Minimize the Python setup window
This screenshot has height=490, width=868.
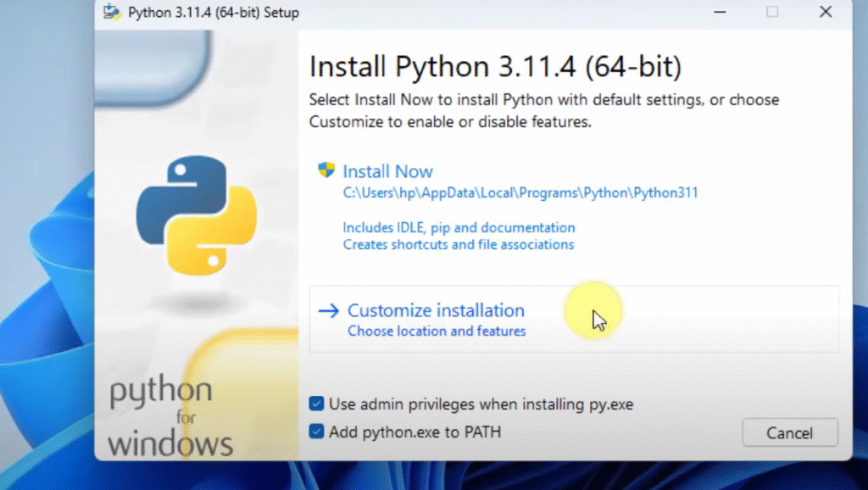pos(719,13)
